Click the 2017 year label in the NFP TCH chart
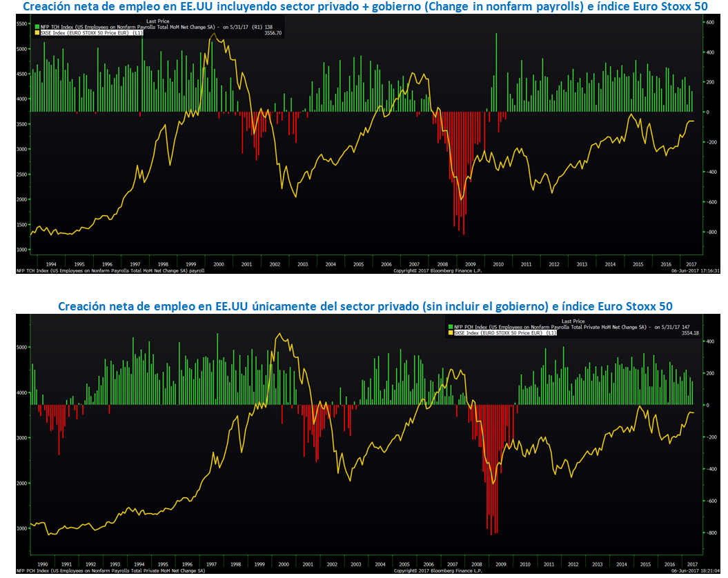The height and width of the screenshot is (578, 728). click(x=691, y=264)
